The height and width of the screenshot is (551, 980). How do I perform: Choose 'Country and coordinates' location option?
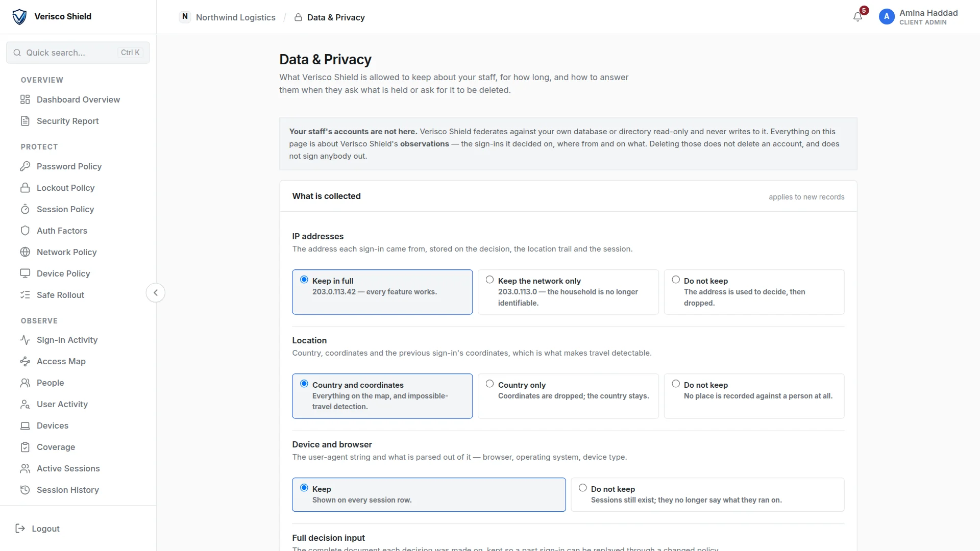tap(382, 396)
